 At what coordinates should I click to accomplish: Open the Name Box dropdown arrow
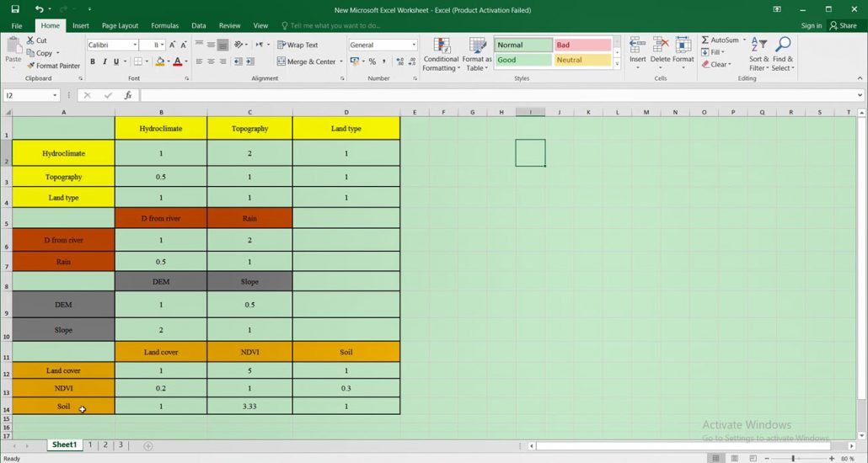(x=56, y=96)
